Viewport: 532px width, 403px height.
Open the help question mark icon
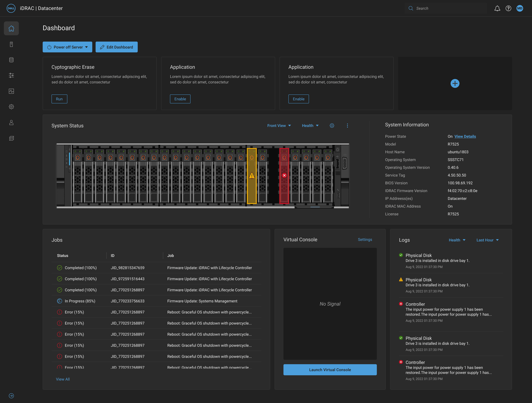point(508,8)
